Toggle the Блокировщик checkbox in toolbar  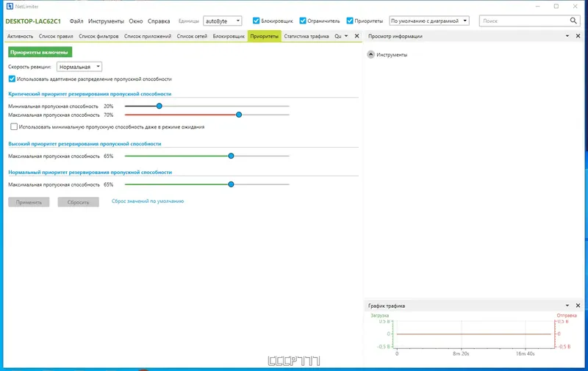256,21
